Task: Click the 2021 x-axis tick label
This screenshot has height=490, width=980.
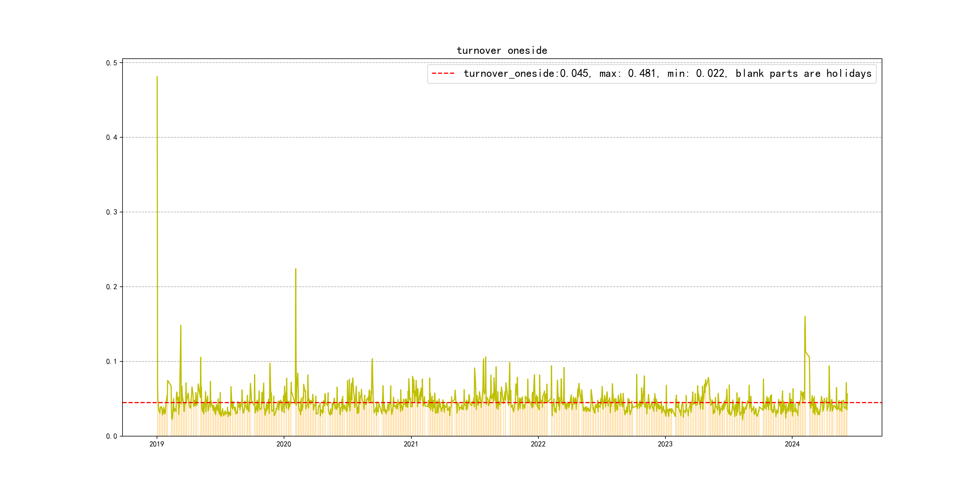Action: (x=411, y=444)
